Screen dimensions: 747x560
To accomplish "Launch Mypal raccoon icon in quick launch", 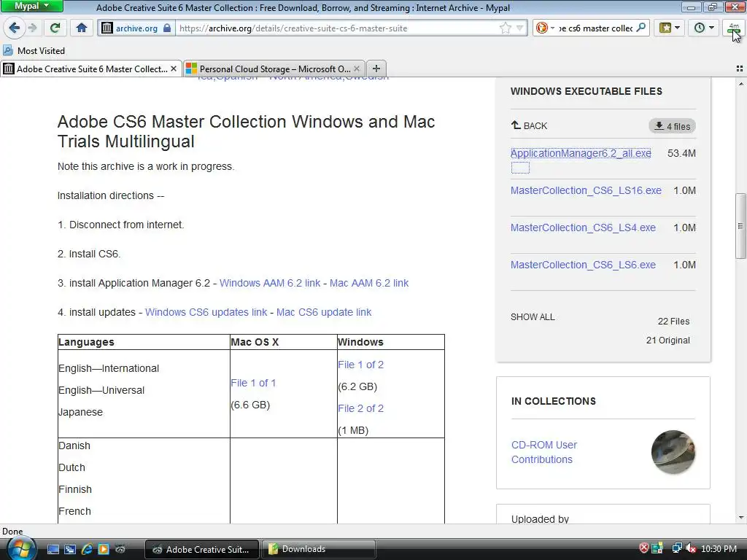I will coord(120,549).
